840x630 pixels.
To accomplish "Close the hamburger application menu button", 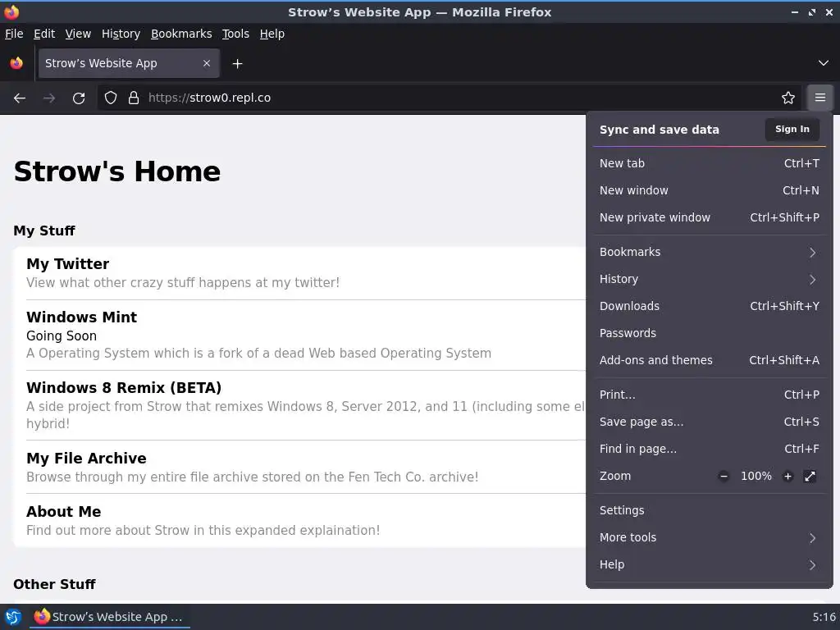I will pos(820,98).
